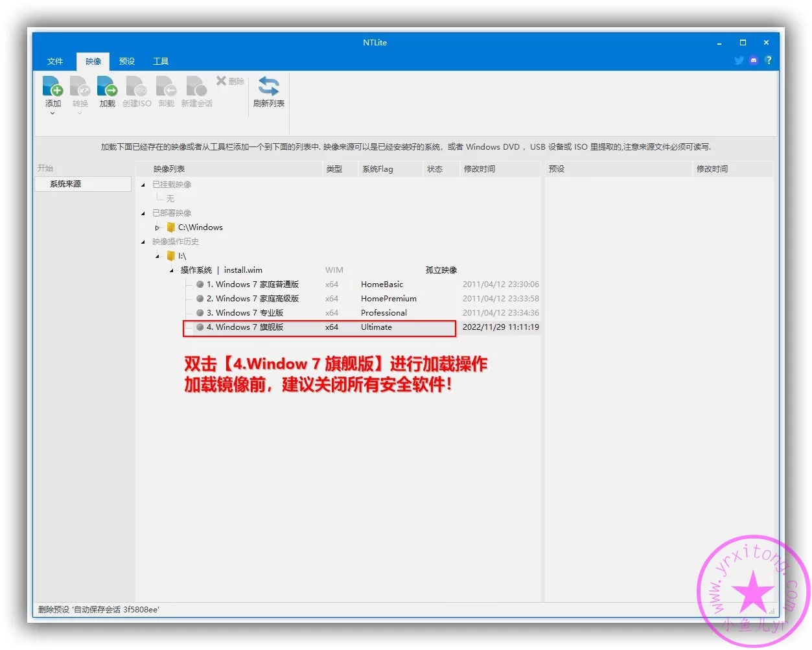This screenshot has height=650, width=812.
Task: Click the date '2011/04/12 23:34:36'
Action: 501,313
